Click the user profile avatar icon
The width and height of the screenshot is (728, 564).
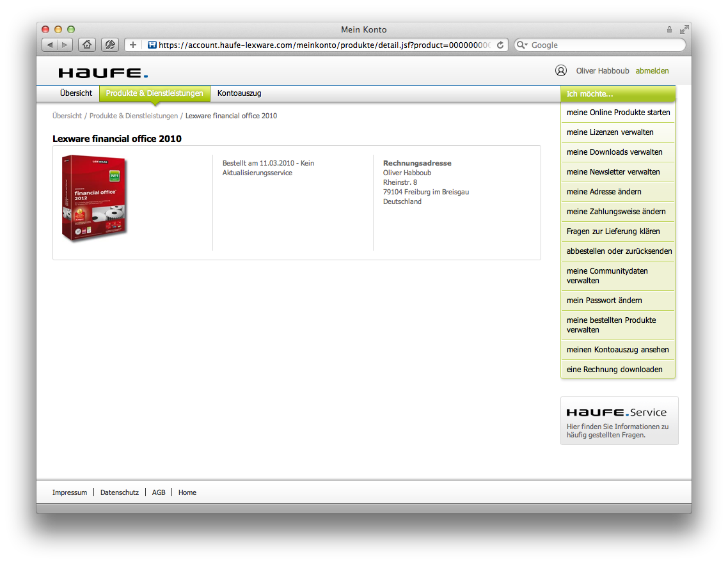pyautogui.click(x=561, y=70)
